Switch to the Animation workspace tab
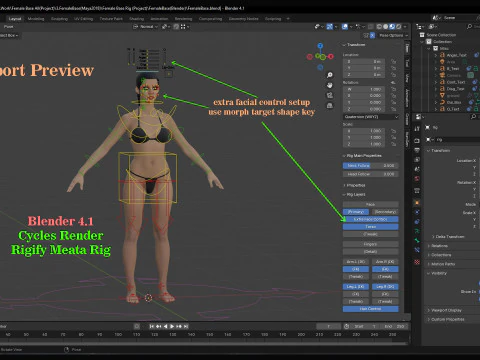This screenshot has height=360, width=480. pyautogui.click(x=159, y=19)
